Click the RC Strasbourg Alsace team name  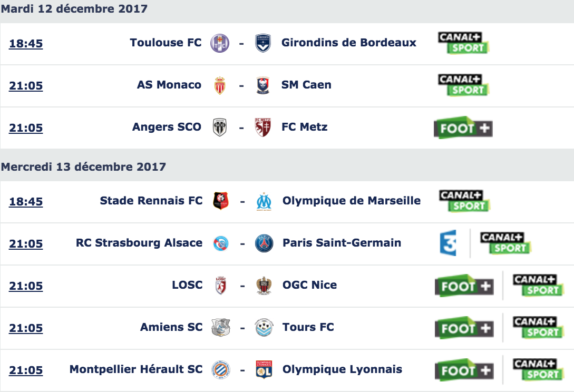(x=139, y=243)
